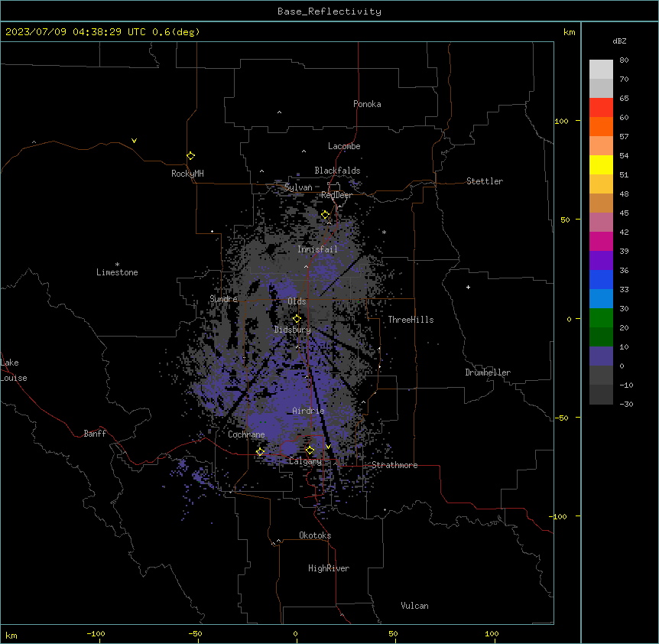Pick the red swatch between 65 and 60 dBZ
The width and height of the screenshot is (659, 644).
point(601,107)
